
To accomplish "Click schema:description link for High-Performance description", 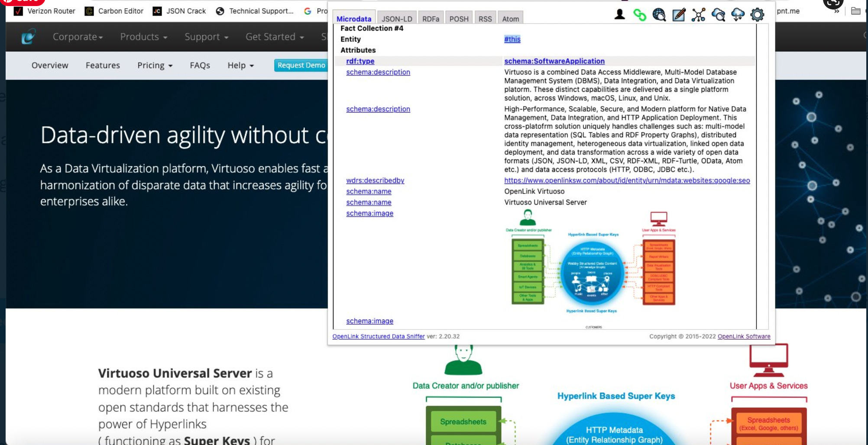I will coord(378,109).
